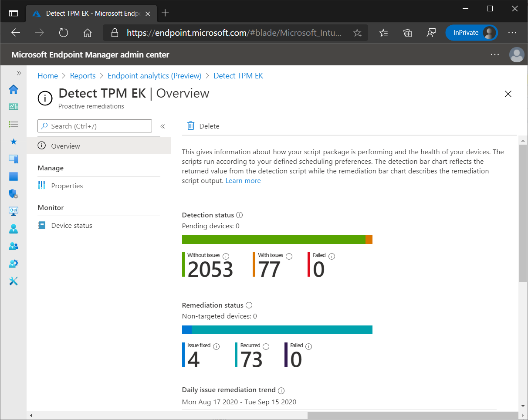Go to Reports breadcrumb link
Viewport: 528px width, 420px height.
pos(83,76)
